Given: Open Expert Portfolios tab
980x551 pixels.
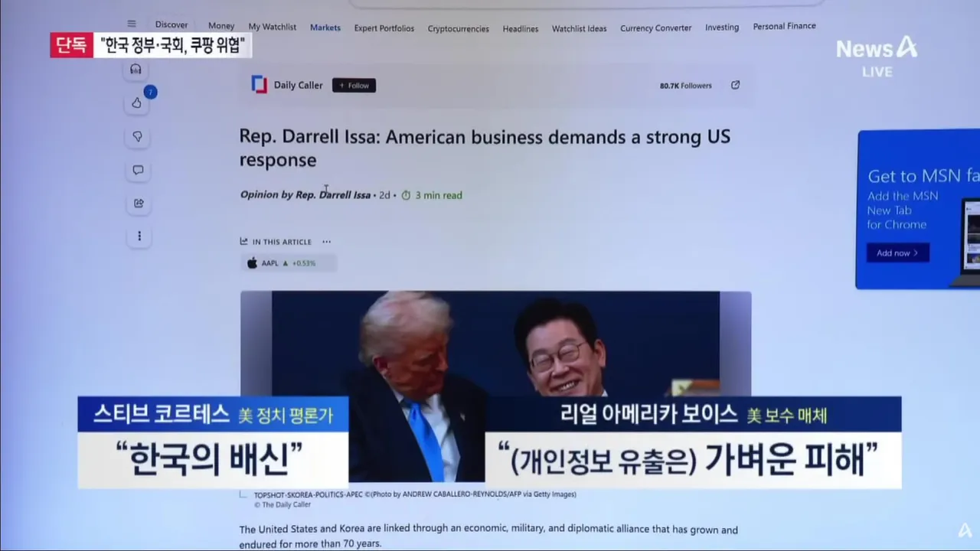Looking at the screenshot, I should click(384, 28).
